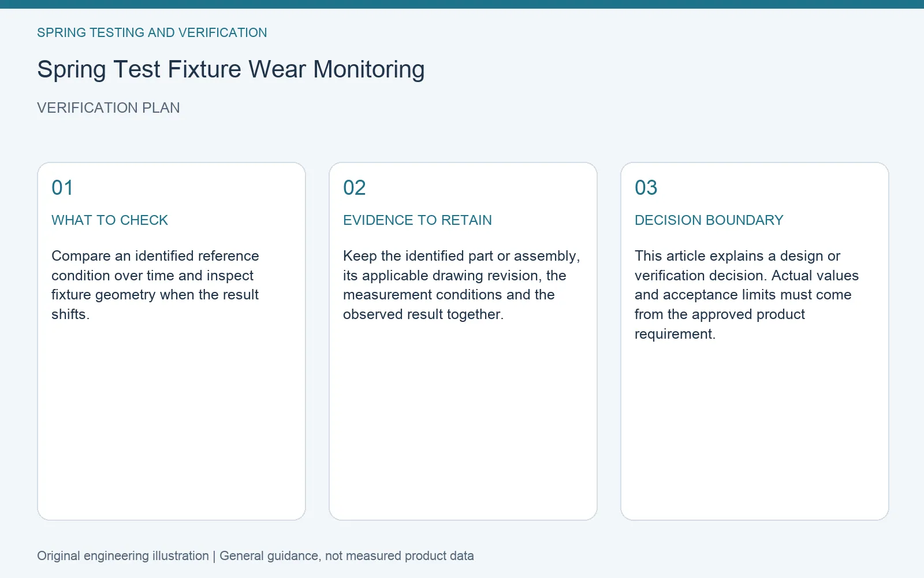Select the 'Spring Test Fixture Wear Monitoring' title
This screenshot has width=924, height=578.
click(x=231, y=69)
